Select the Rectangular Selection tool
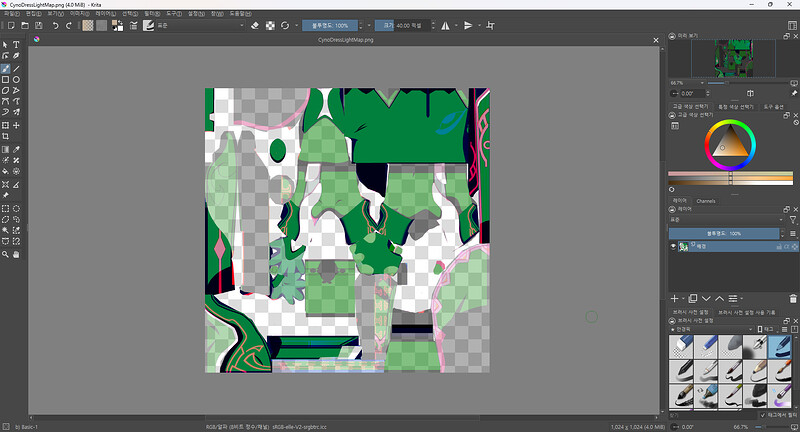Image resolution: width=800 pixels, height=432 pixels. pyautogui.click(x=6, y=209)
